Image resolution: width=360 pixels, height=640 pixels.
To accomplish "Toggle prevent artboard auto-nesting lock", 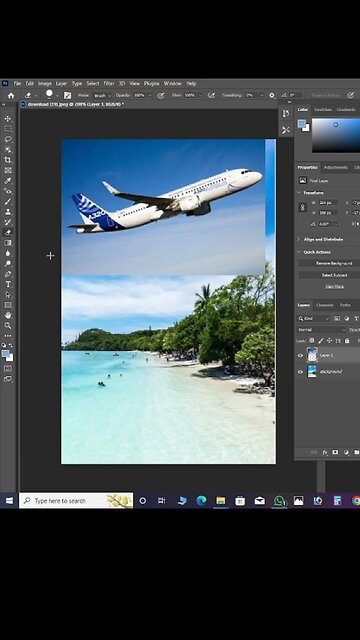I will 338,340.
